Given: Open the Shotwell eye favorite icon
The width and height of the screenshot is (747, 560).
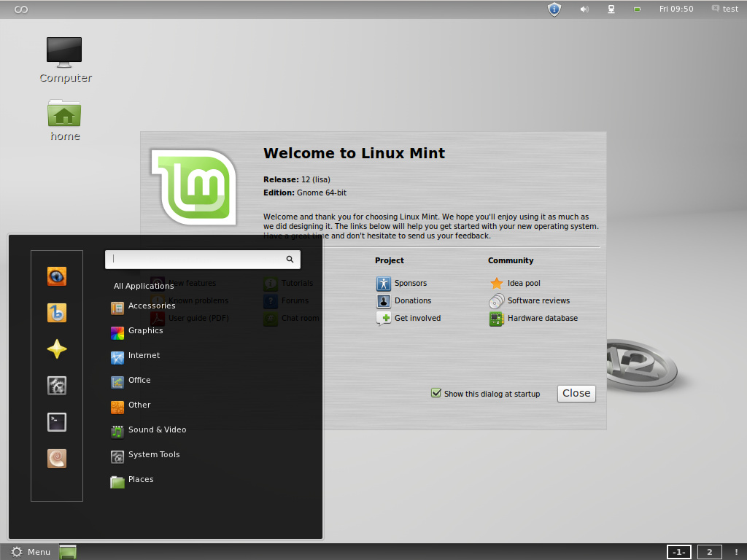Looking at the screenshot, I should [x=57, y=276].
